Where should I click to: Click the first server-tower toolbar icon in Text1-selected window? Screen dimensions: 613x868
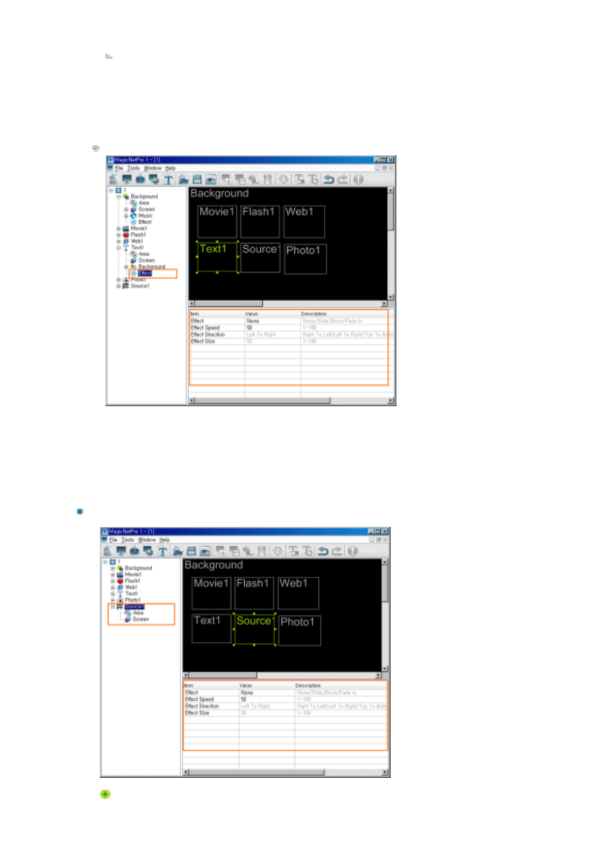pos(113,179)
